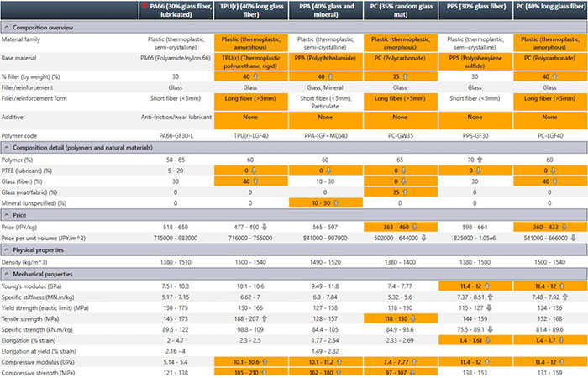Click up arrow beside tensile strength 188 - 207
588x378 pixels.
click(x=265, y=318)
